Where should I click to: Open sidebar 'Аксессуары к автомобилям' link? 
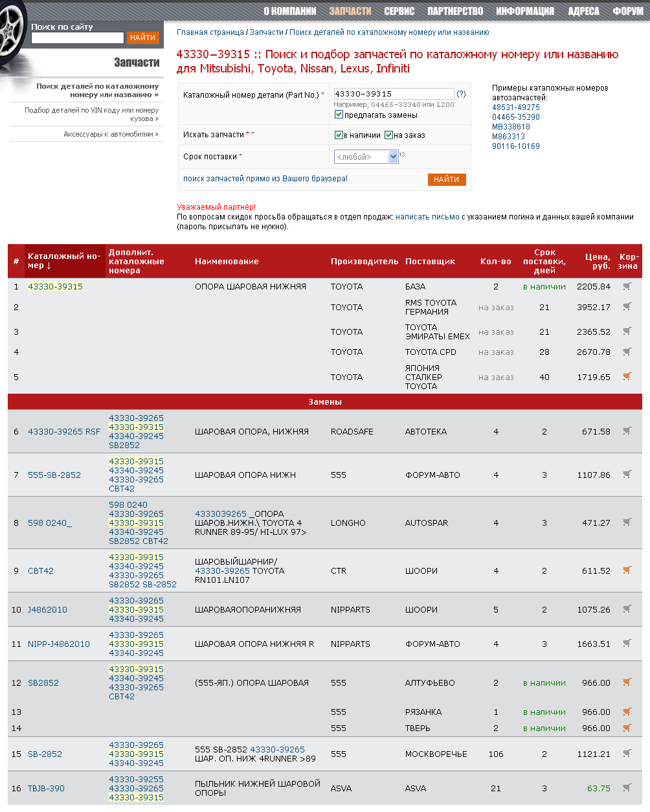click(111, 134)
